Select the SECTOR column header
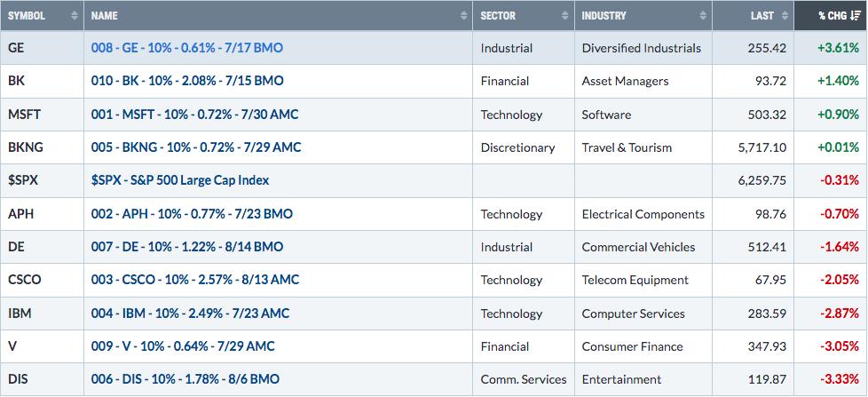 pyautogui.click(x=524, y=15)
